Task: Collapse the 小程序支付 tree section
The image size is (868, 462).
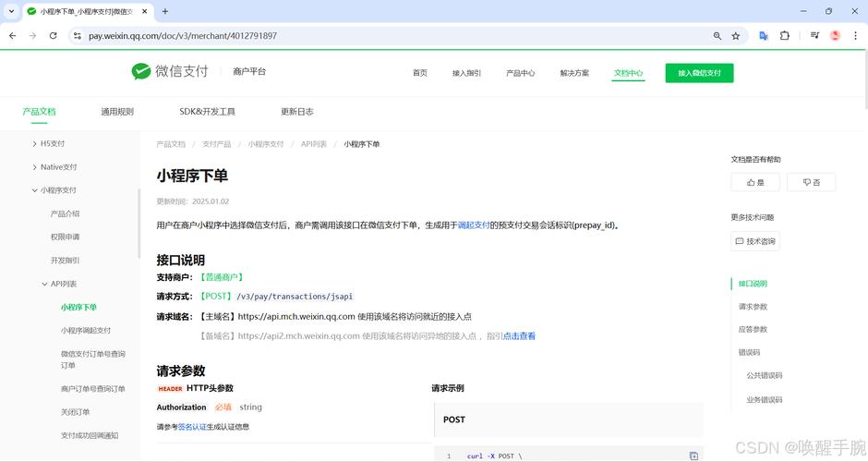Action: coord(35,190)
